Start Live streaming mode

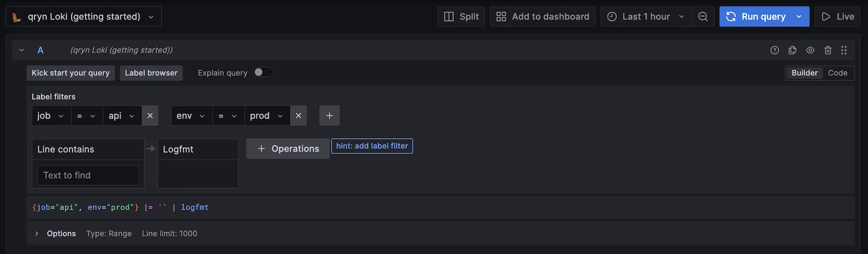[x=837, y=17]
